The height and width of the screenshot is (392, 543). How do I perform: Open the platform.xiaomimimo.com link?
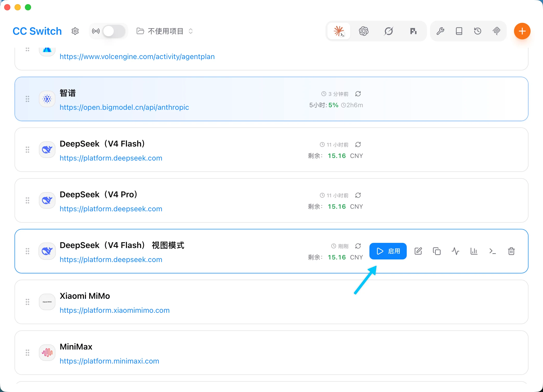tap(115, 310)
